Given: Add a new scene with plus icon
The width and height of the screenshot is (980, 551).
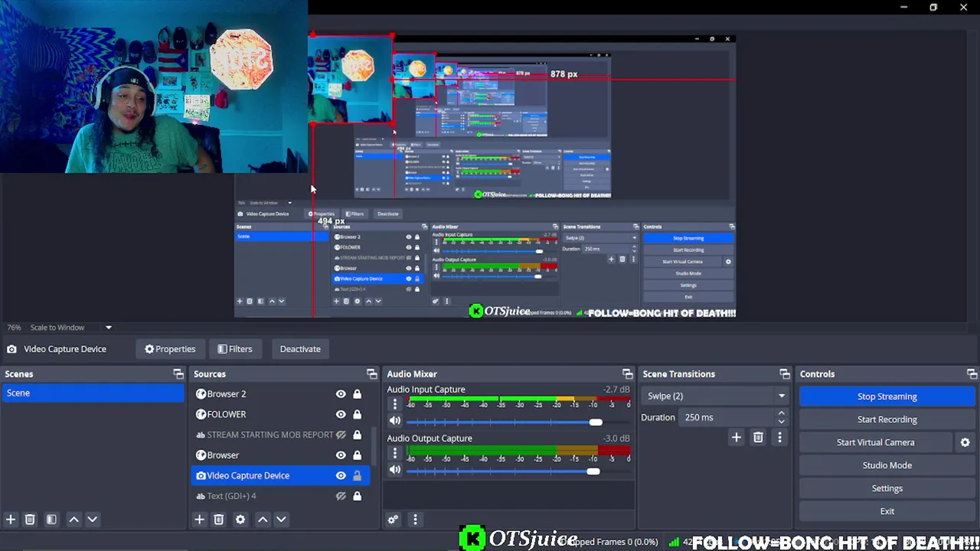Looking at the screenshot, I should pyautogui.click(x=11, y=520).
